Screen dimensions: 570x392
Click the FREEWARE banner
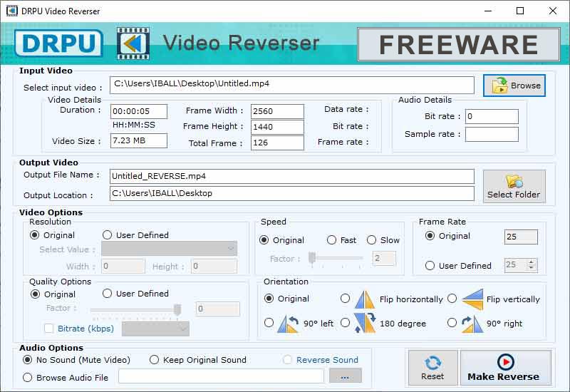coord(458,44)
